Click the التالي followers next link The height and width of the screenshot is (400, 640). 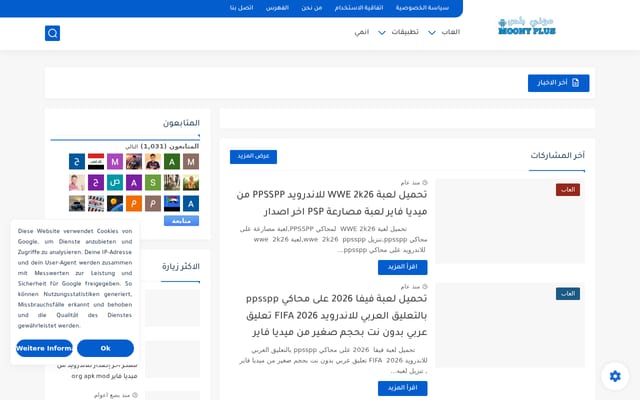[131, 147]
